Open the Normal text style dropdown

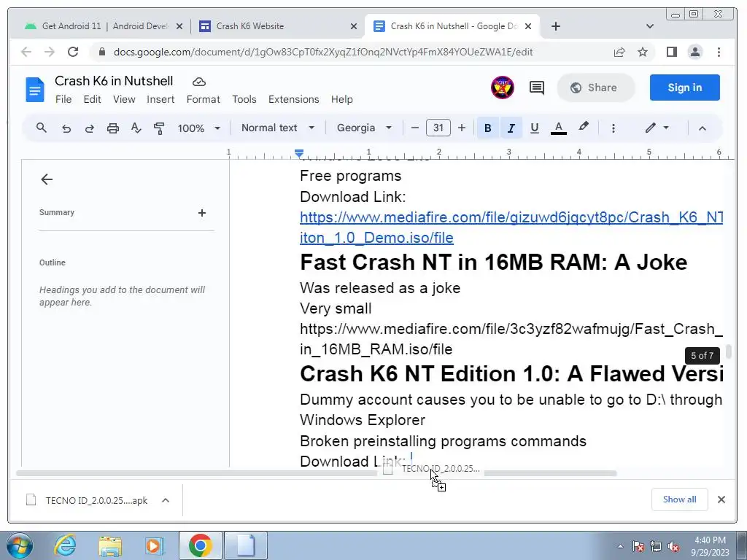click(x=278, y=128)
